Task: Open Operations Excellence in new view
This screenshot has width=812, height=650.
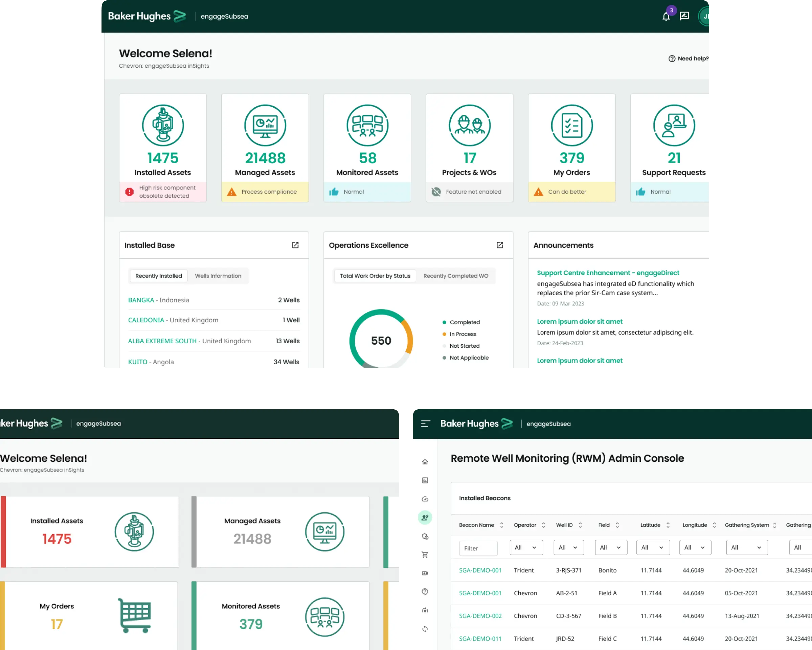Action: tap(499, 245)
